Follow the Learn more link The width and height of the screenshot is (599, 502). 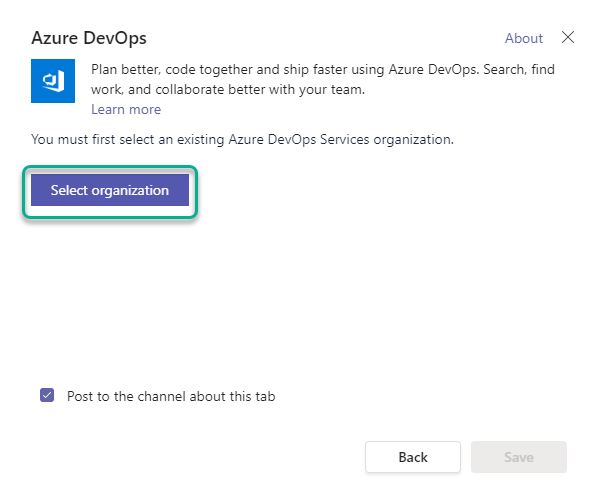126,110
